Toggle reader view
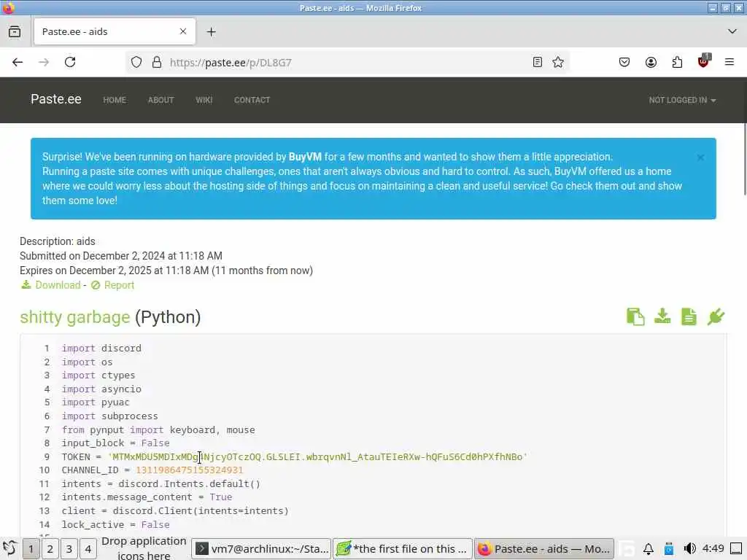The image size is (747, 560). pyautogui.click(x=538, y=63)
